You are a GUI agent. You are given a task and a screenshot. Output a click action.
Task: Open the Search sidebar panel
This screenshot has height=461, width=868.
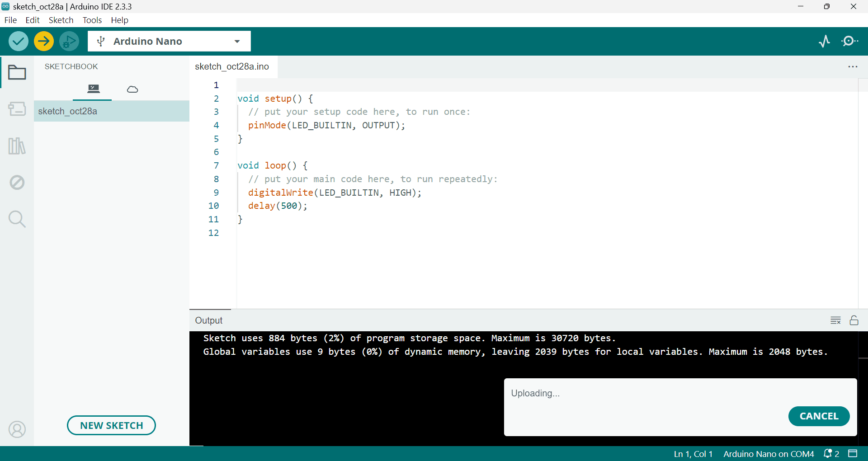[x=17, y=219]
